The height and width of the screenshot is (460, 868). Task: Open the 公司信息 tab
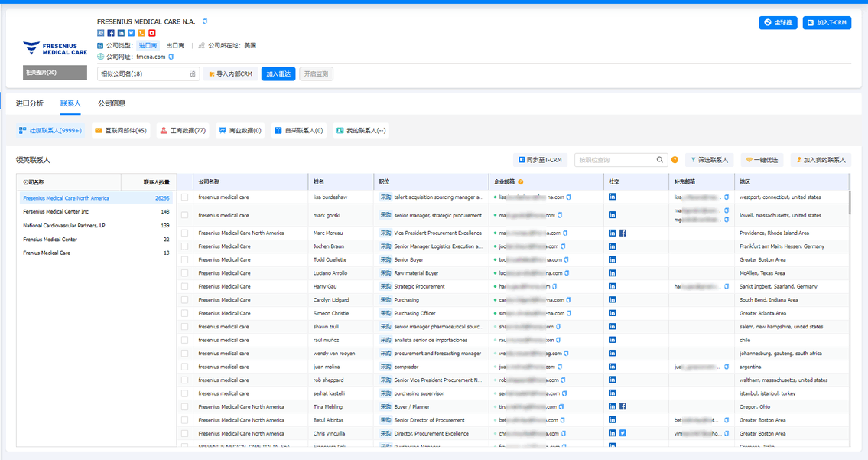click(112, 103)
